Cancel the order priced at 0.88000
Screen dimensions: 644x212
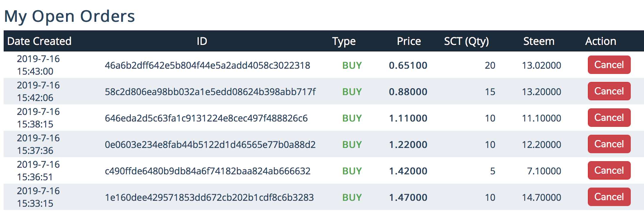(609, 91)
